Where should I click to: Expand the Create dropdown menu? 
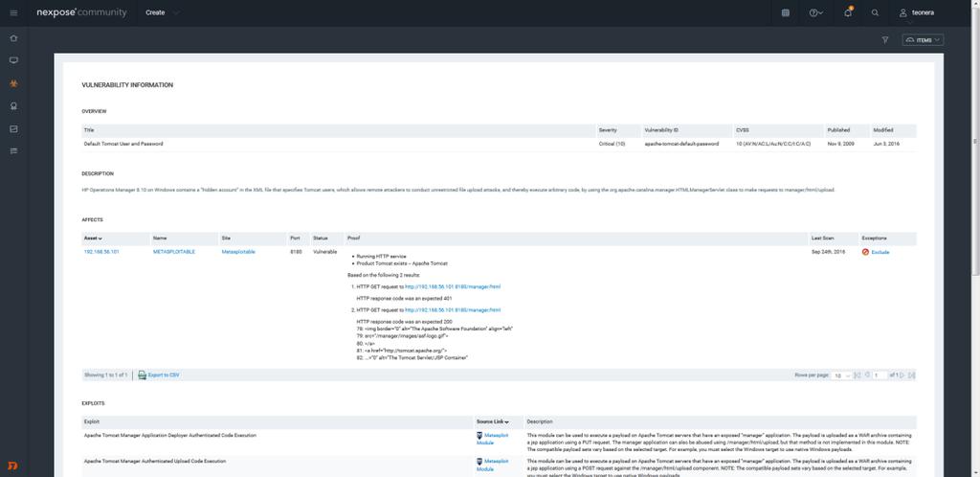click(161, 12)
